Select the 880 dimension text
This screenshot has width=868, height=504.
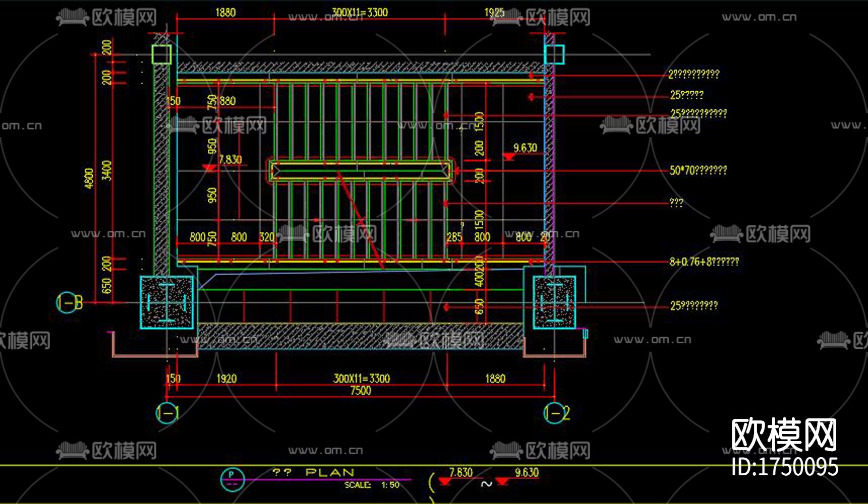pyautogui.click(x=227, y=101)
